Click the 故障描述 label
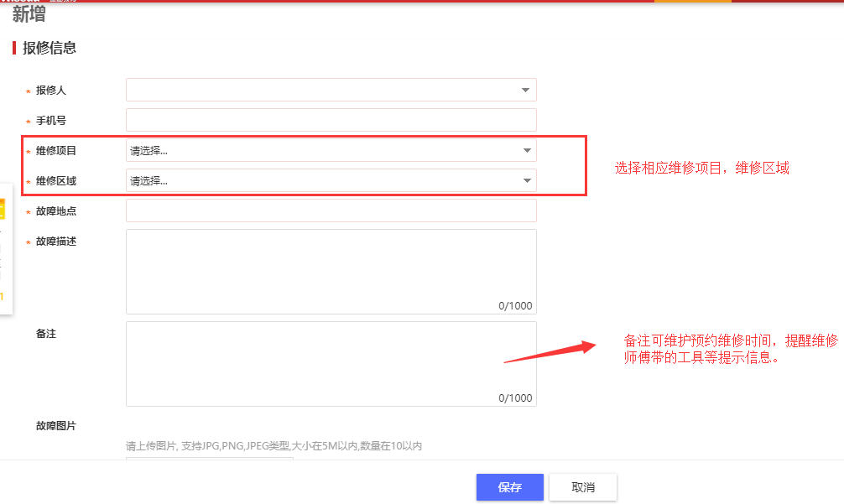 pos(56,242)
